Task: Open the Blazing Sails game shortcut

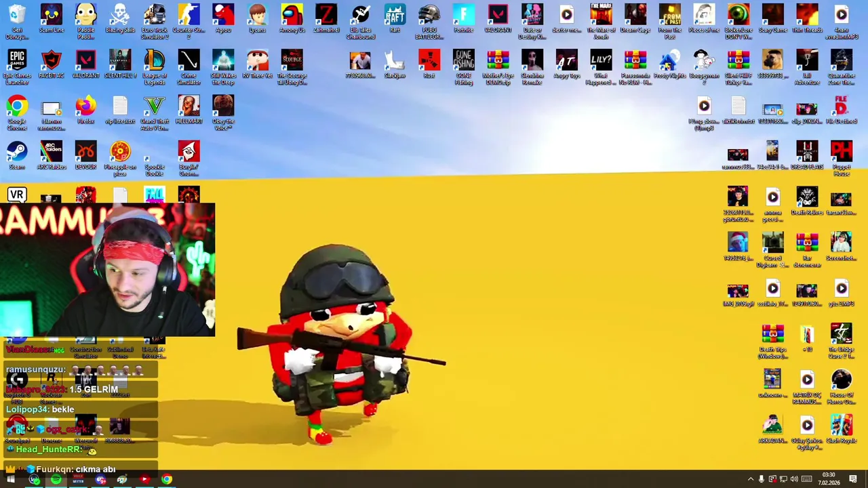Action: tap(120, 19)
